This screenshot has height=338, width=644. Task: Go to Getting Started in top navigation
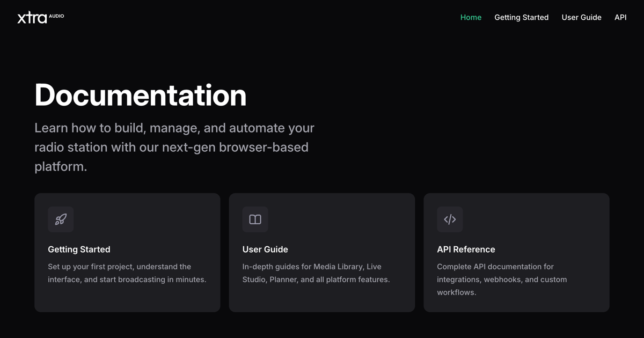tap(521, 17)
